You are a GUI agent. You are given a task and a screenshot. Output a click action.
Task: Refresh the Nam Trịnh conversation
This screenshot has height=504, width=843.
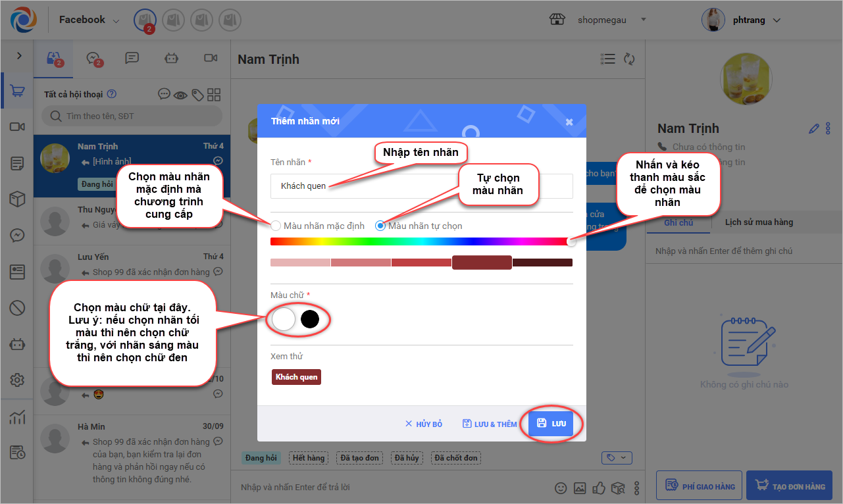pos(629,59)
